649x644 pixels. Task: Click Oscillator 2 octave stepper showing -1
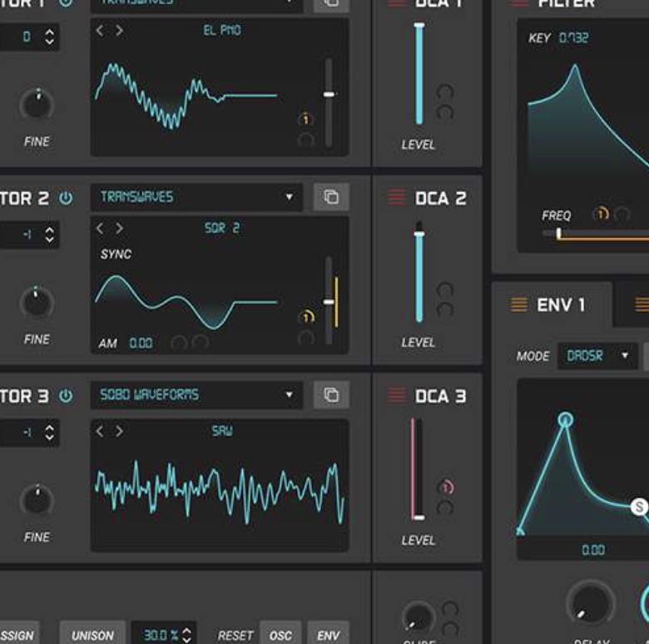pyautogui.click(x=29, y=235)
